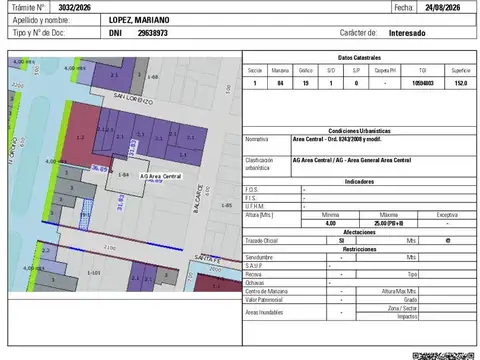This screenshot has height=360, width=480.
Task: Click the block label 1-85 on map
Action: click(227, 205)
